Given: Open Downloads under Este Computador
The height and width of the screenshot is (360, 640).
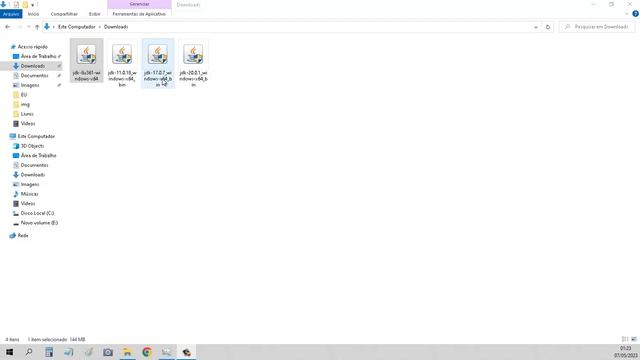Looking at the screenshot, I should (33, 175).
